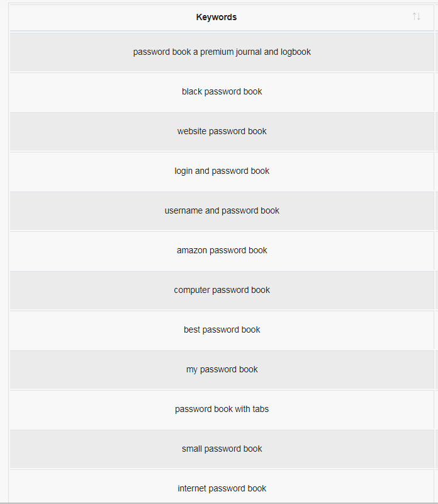Pick the 'best password book' keyword
Image resolution: width=438 pixels, height=504 pixels.
tap(222, 329)
